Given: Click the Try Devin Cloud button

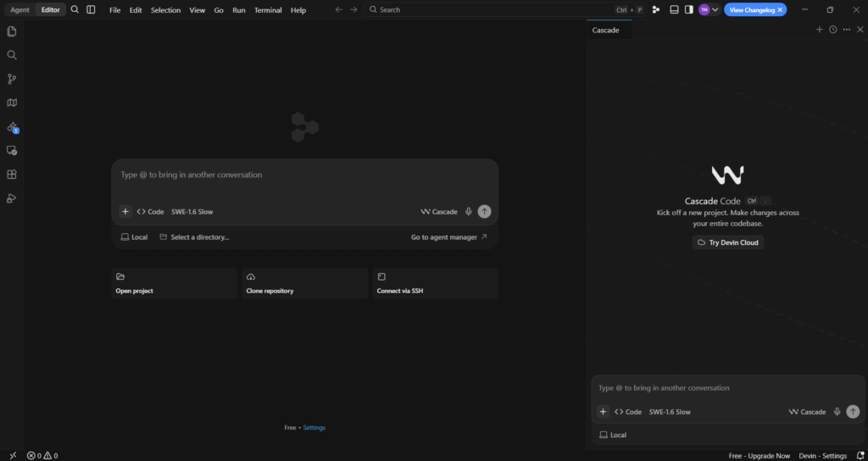Looking at the screenshot, I should tap(728, 242).
